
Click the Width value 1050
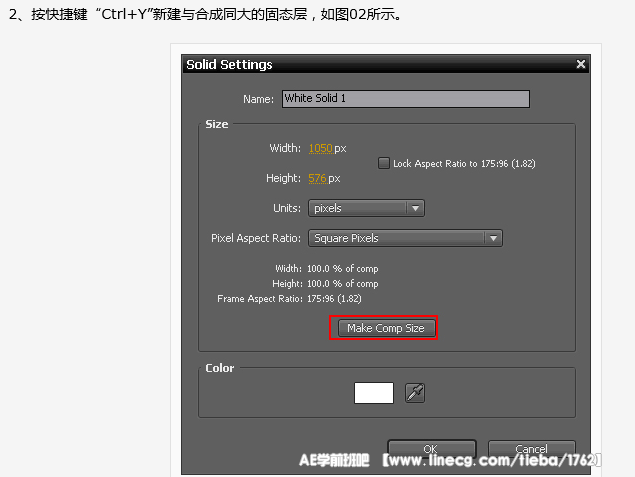[x=320, y=148]
